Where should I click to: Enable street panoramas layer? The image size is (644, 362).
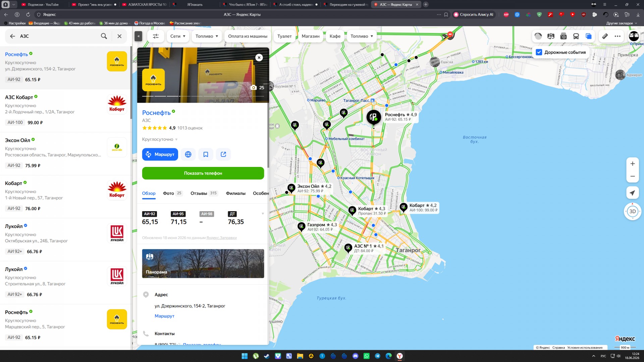click(x=551, y=36)
